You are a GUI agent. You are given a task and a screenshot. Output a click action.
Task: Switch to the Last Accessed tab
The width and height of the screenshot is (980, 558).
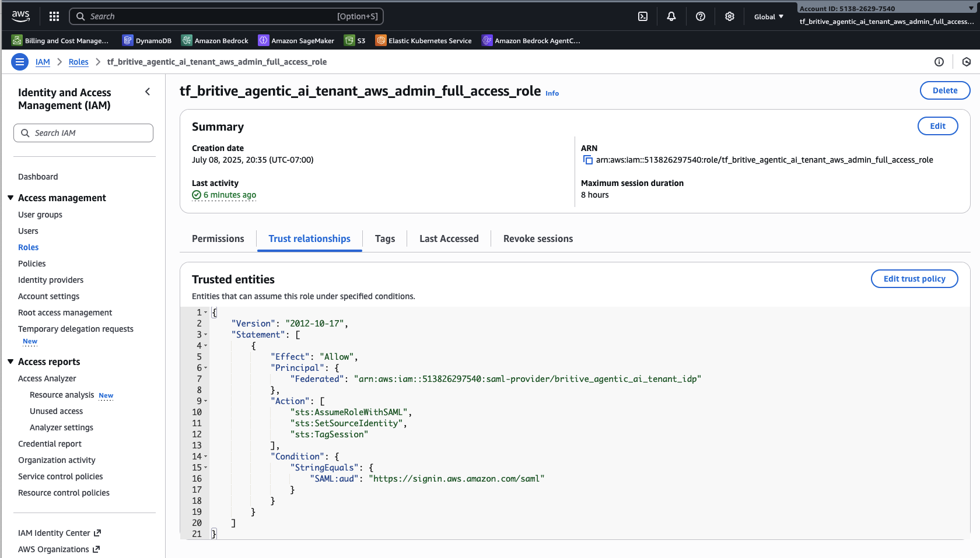449,239
